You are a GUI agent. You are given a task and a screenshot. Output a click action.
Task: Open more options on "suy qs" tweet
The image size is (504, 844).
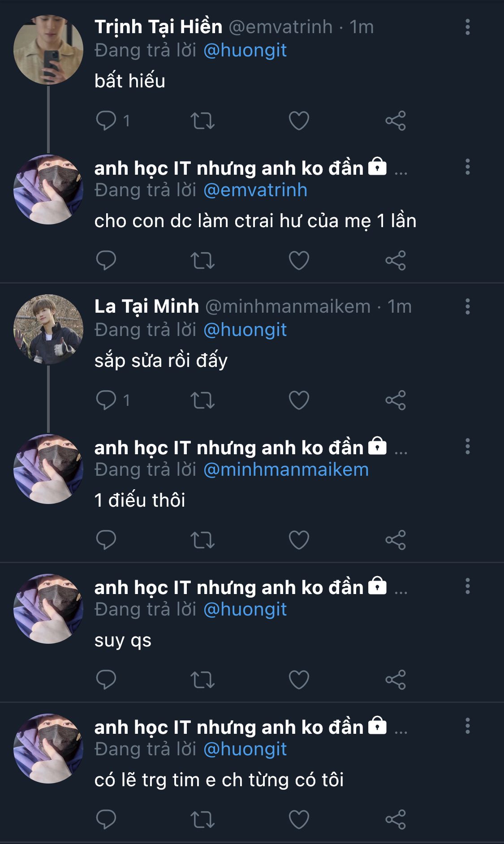(x=468, y=586)
